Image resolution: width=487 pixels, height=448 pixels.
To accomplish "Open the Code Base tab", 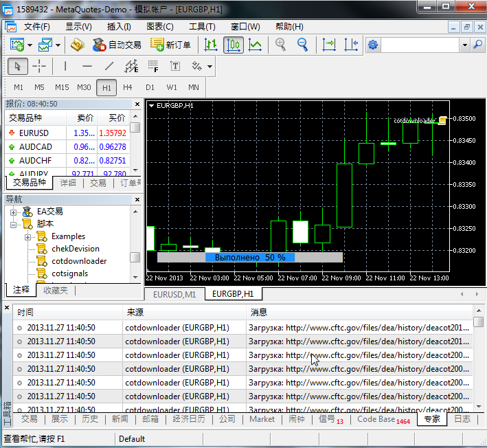I will coord(376,419).
